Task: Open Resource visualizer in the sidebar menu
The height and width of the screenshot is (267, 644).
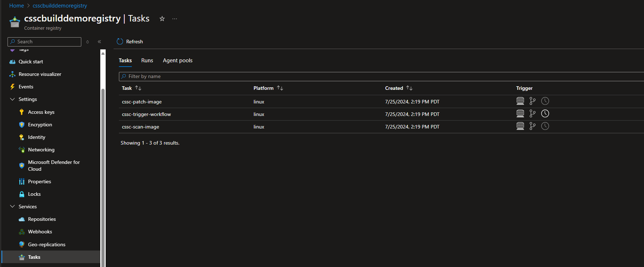Action: click(x=40, y=74)
